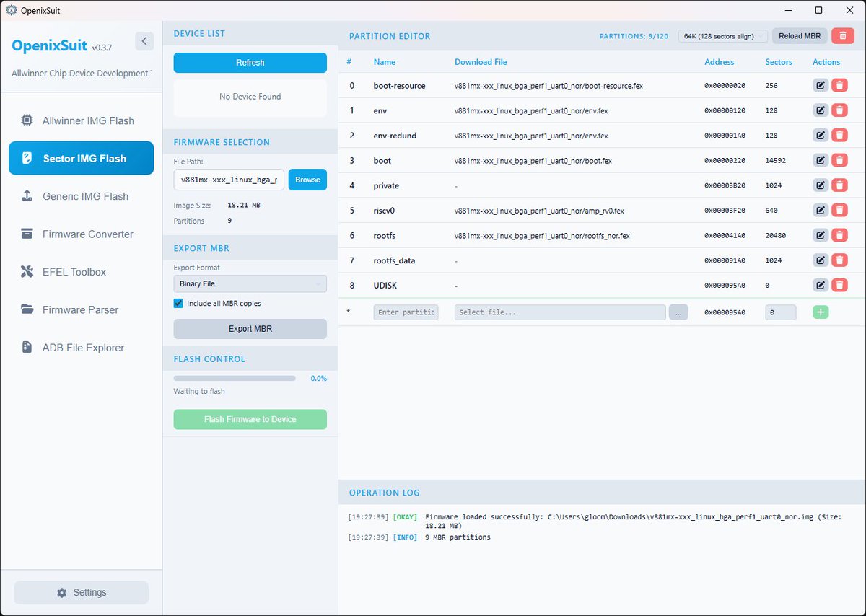Click the OpenixSuit gear icon in title bar
Viewport: 866px width, 616px height.
pos(11,10)
